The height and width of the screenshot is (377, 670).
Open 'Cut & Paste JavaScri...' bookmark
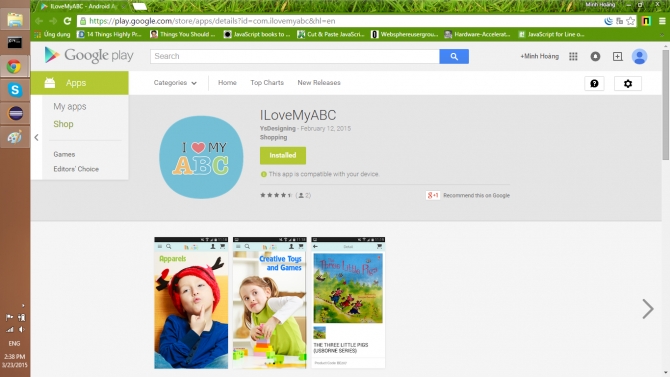(x=331, y=35)
